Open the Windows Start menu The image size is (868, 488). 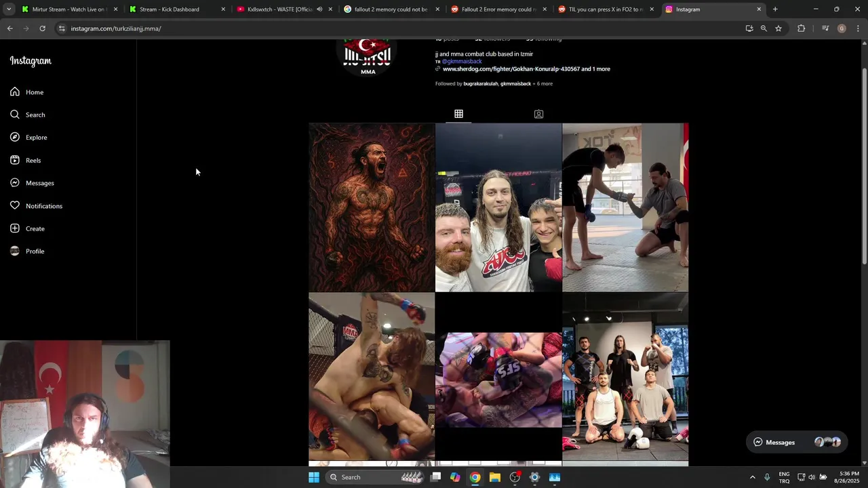314,477
